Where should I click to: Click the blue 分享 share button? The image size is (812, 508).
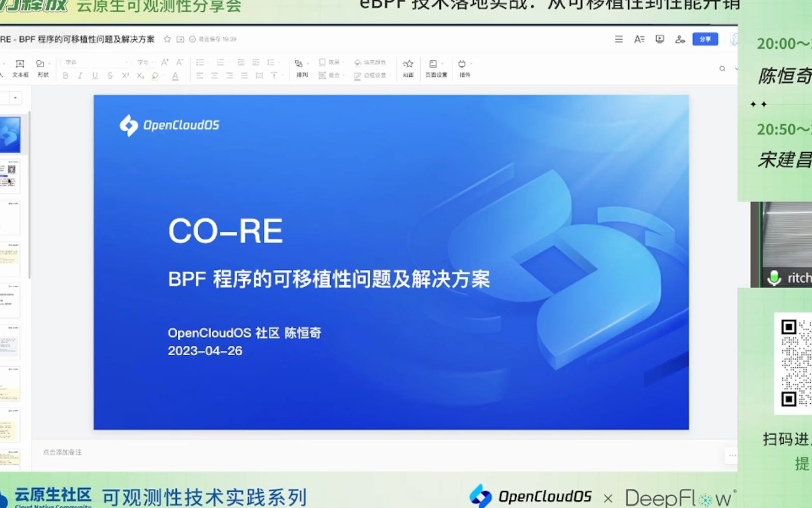pos(705,39)
